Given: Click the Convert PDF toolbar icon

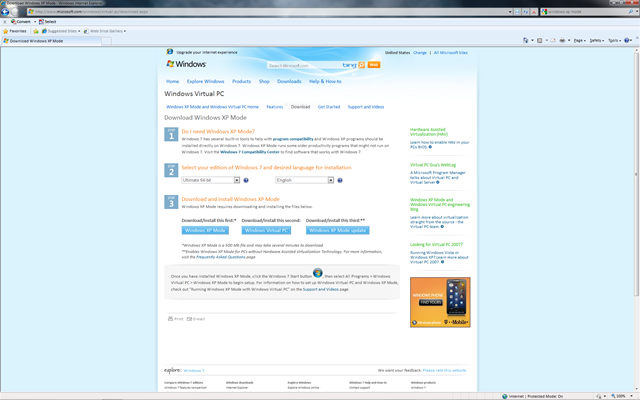Looking at the screenshot, I should coord(20,22).
